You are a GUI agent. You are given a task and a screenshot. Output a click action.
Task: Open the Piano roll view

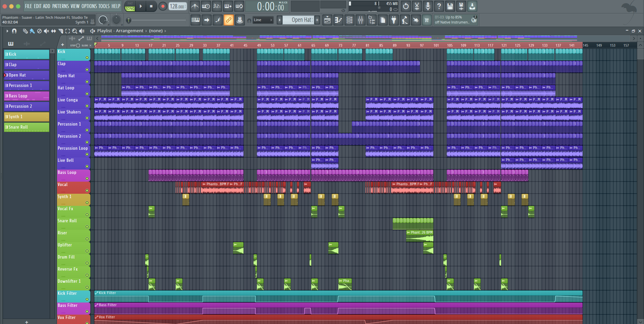click(338, 20)
